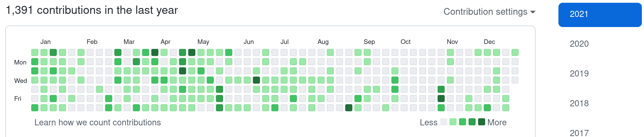Viewport: 644px width, 137px height.
Task: Select the darkest Wednesday cell in June
Action: [x=256, y=80]
